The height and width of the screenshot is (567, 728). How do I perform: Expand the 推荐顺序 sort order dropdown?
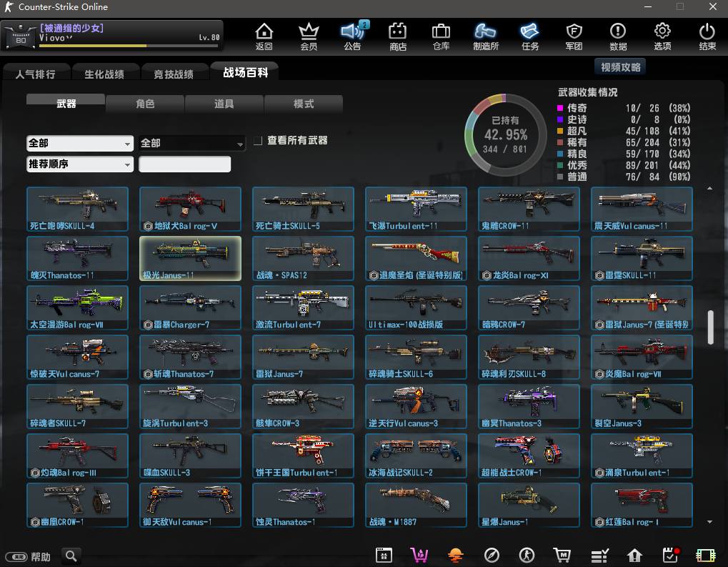(x=79, y=164)
